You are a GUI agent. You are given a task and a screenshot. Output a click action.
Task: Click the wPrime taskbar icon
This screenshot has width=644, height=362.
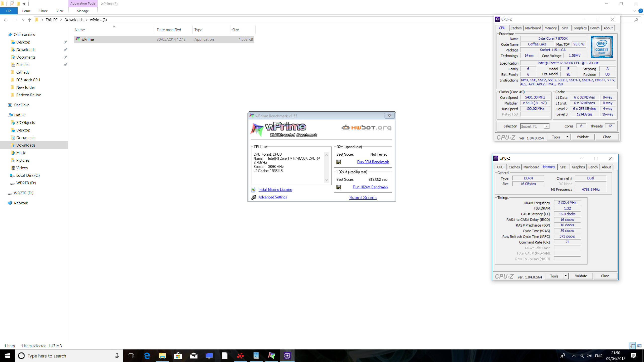pyautogui.click(x=272, y=356)
